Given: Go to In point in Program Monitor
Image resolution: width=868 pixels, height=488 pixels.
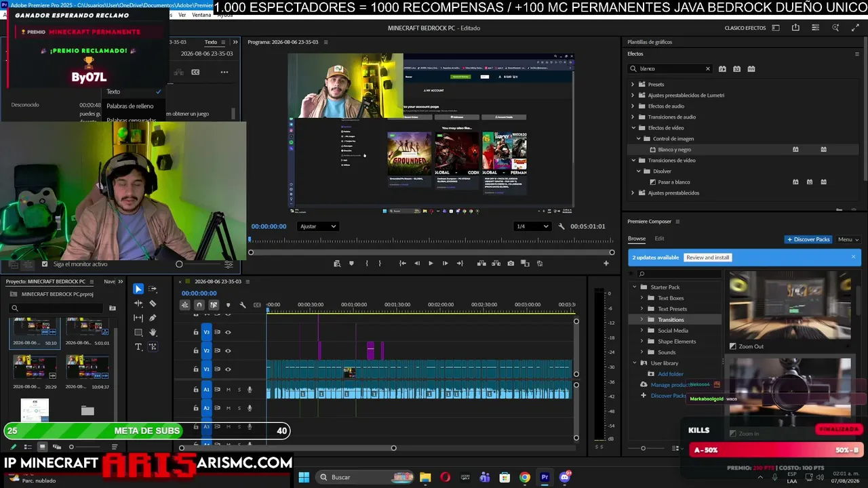Looking at the screenshot, I should coord(403,263).
